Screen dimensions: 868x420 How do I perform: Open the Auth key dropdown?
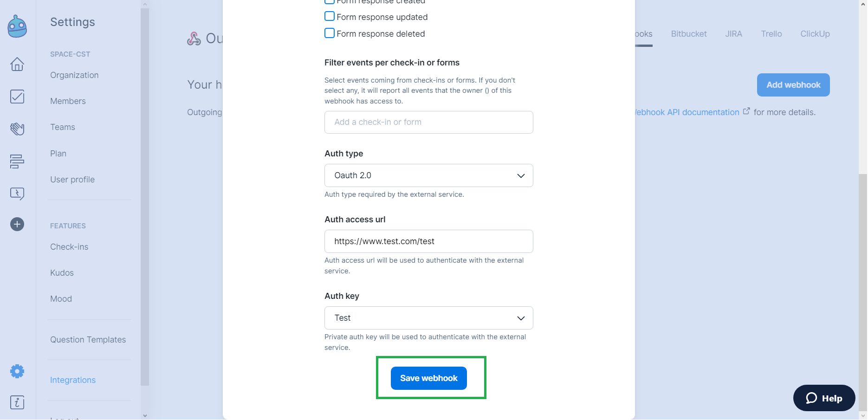(428, 318)
